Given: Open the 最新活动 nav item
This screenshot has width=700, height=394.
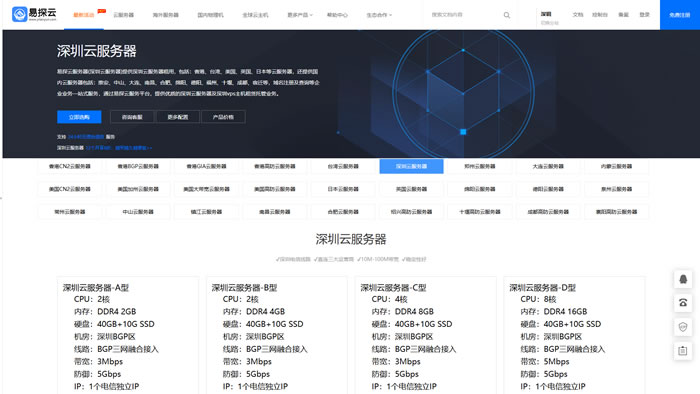Looking at the screenshot, I should [x=83, y=15].
